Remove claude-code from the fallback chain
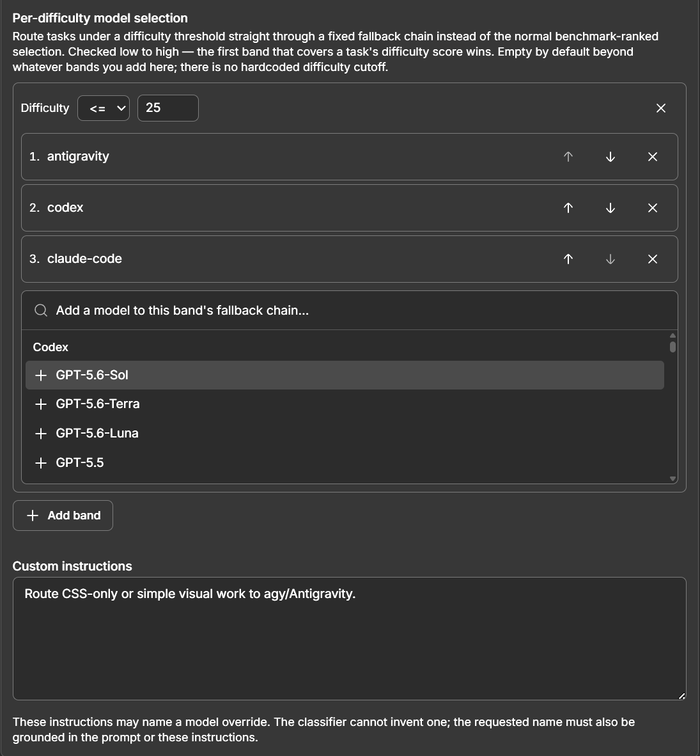 click(x=652, y=259)
